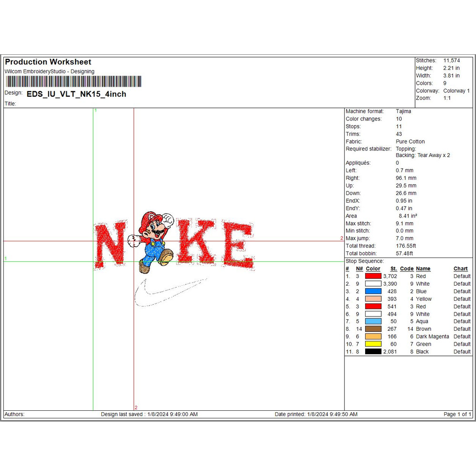This screenshot has height=476, width=476.
Task: Click the design name EDS_IU_VLT_NK15_4inch
Action: click(x=76, y=94)
